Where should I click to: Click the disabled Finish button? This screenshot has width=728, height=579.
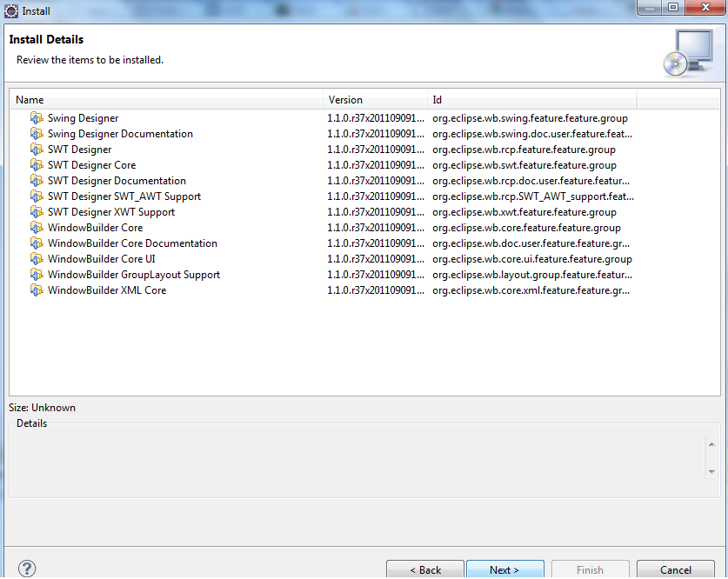tap(590, 569)
